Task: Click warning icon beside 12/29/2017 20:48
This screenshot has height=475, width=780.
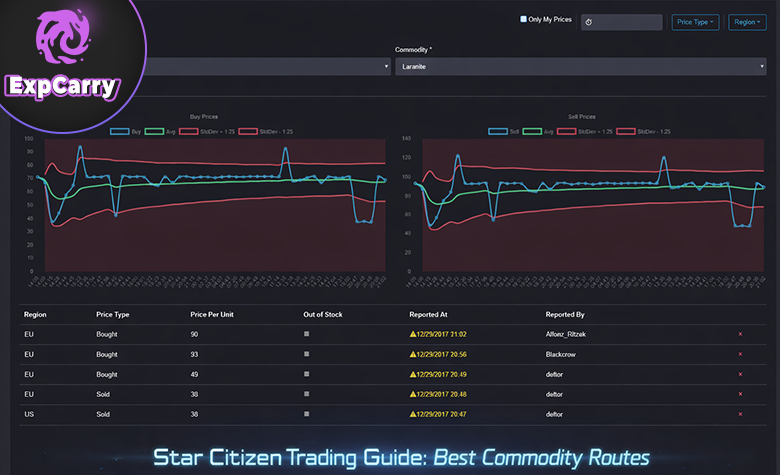Action: click(413, 394)
